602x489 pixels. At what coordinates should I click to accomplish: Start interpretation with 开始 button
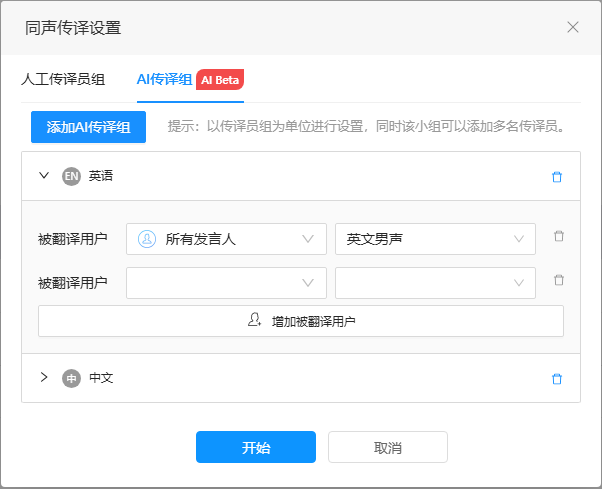[256, 447]
